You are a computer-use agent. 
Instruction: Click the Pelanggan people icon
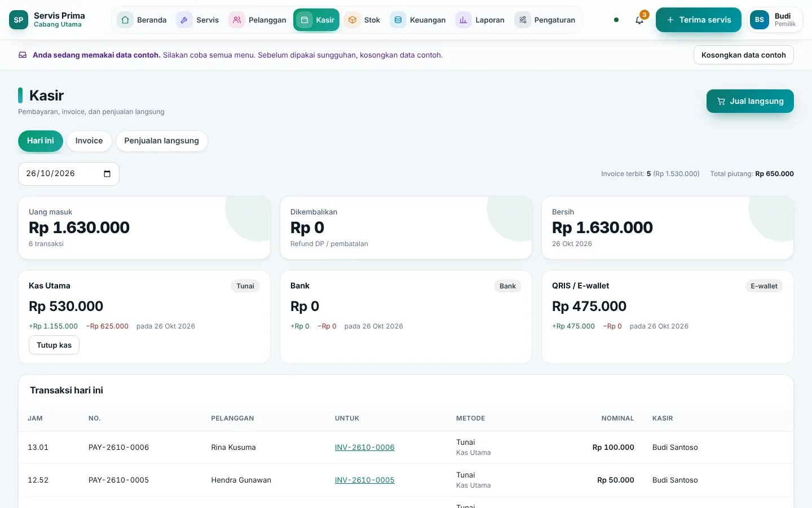tap(237, 20)
